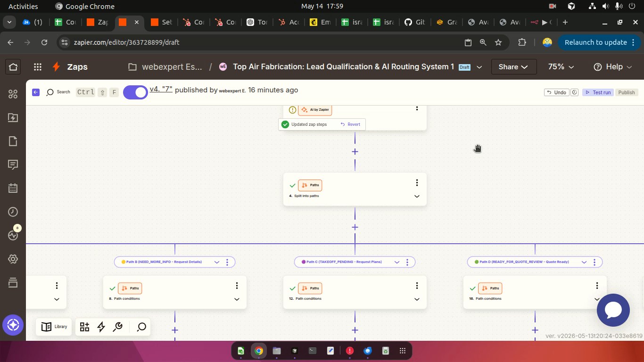Image resolution: width=644 pixels, height=362 pixels.
Task: Expand step 12 Path conditions chevron
Action: coord(417,299)
